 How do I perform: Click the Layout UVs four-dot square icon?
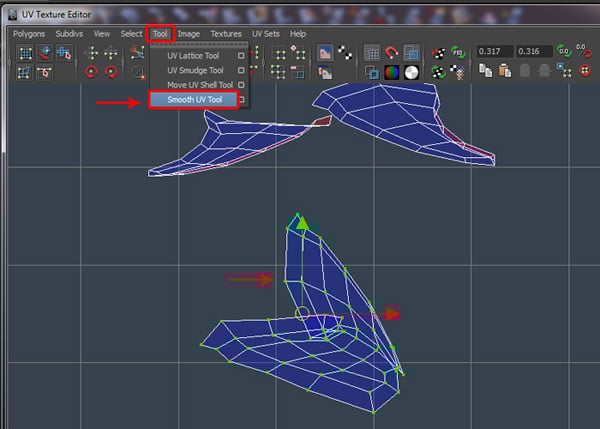(280, 54)
